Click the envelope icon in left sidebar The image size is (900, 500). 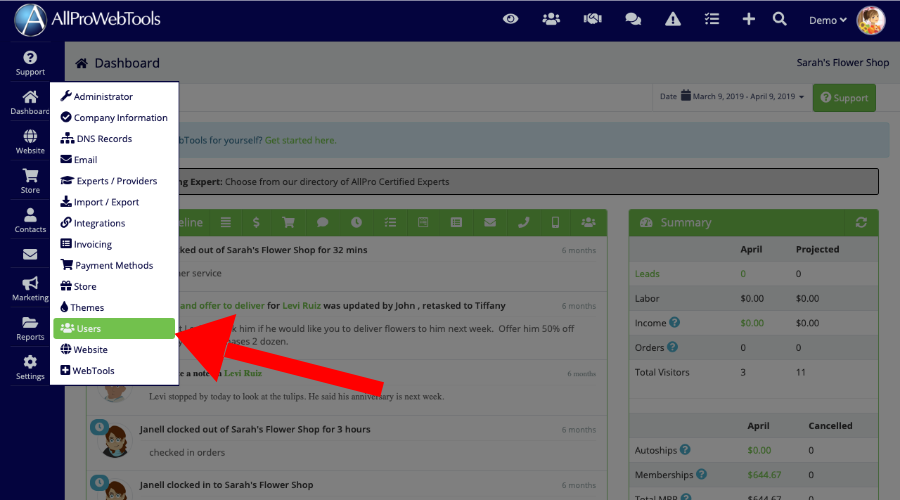tap(30, 254)
